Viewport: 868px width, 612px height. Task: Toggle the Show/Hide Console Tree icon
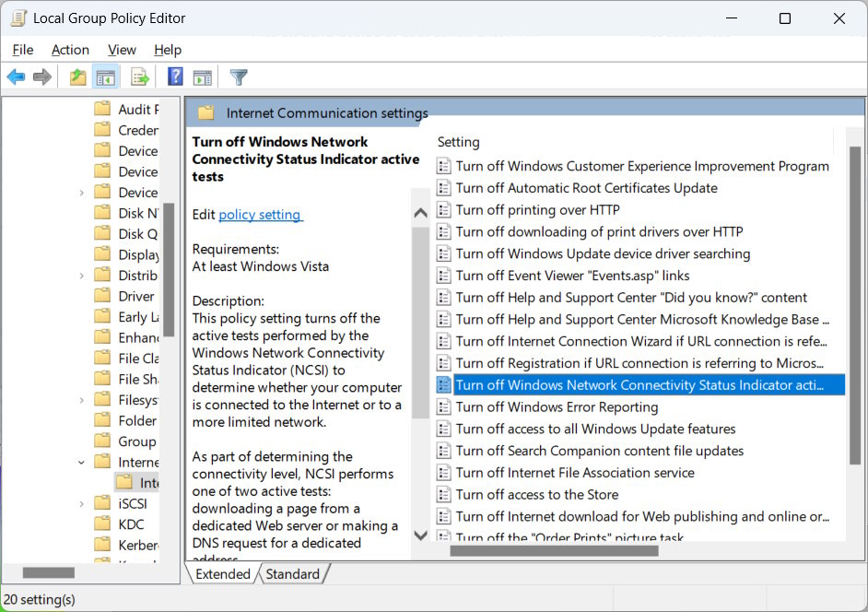point(106,76)
